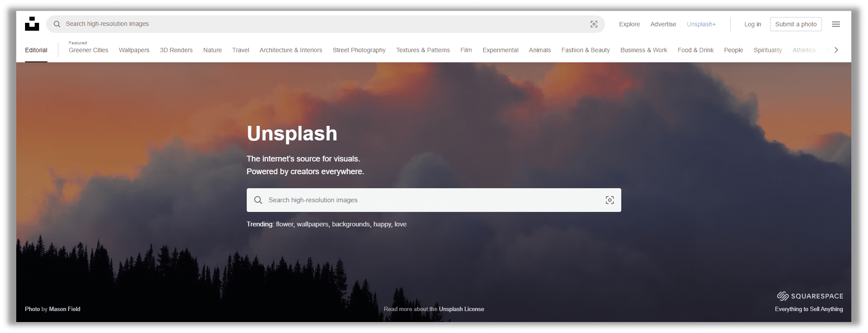Screen dimensions: 868x333
Task: Click the trending term flower
Action: (x=285, y=224)
